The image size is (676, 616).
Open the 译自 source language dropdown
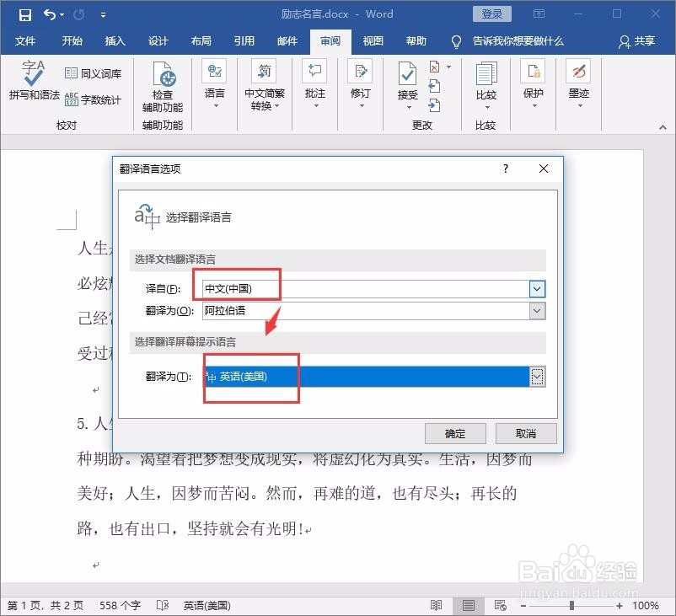[x=537, y=288]
